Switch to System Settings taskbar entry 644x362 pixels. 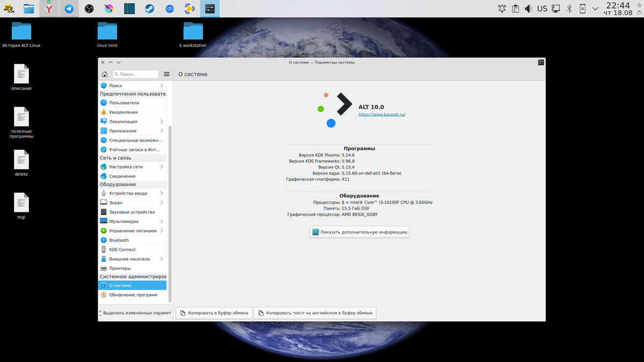click(210, 9)
